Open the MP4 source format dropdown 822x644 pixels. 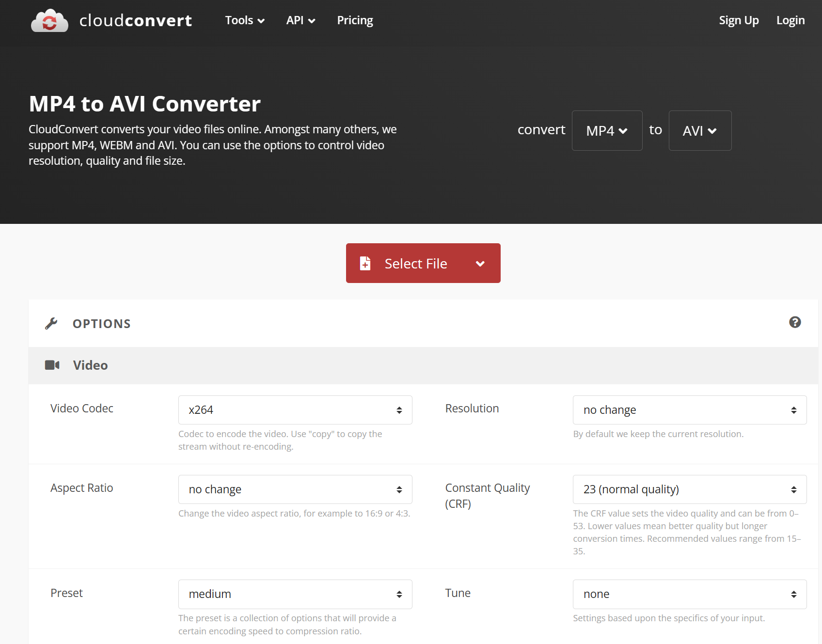(x=607, y=130)
